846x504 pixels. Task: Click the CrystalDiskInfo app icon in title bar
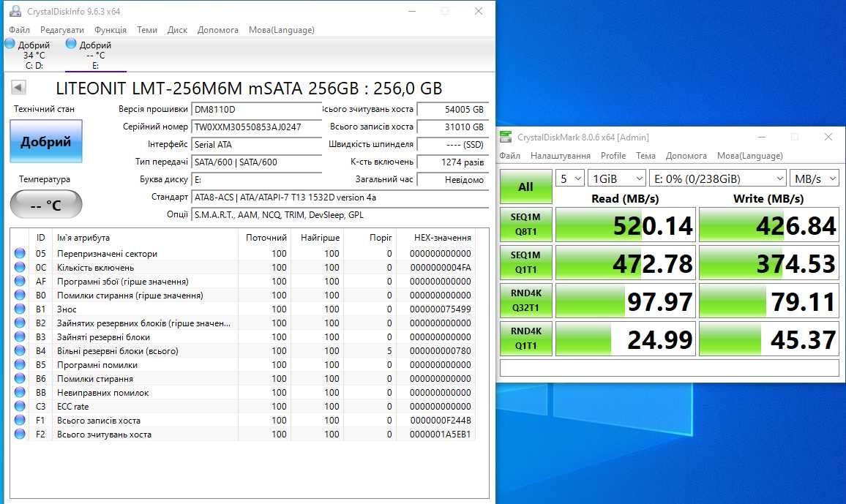click(x=15, y=11)
